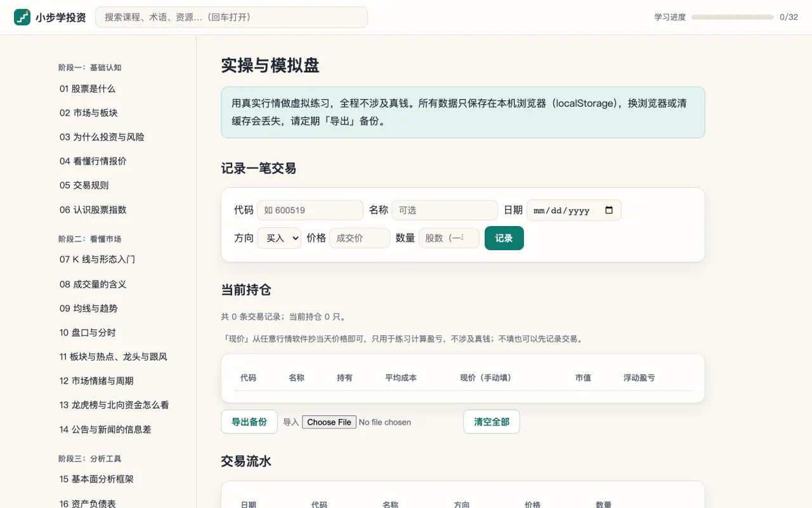Click the 现价（手动填） column header
Viewport: 812px width, 508px height.
486,378
